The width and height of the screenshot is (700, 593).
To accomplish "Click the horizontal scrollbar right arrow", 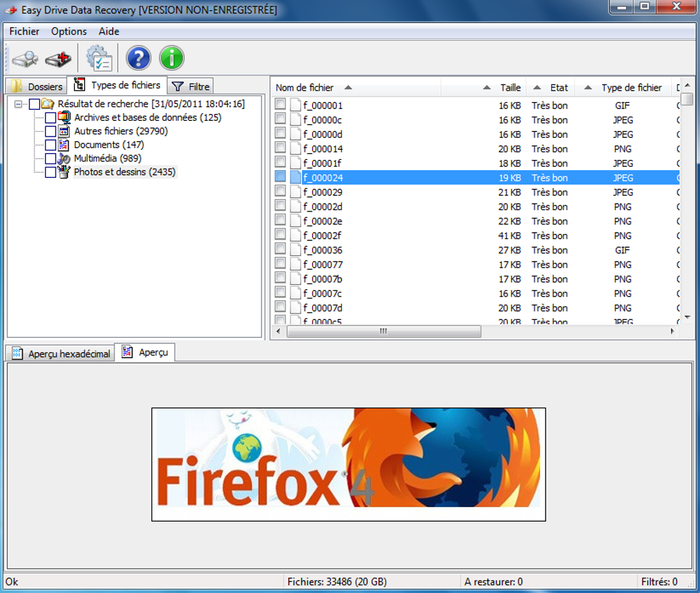I will [673, 331].
